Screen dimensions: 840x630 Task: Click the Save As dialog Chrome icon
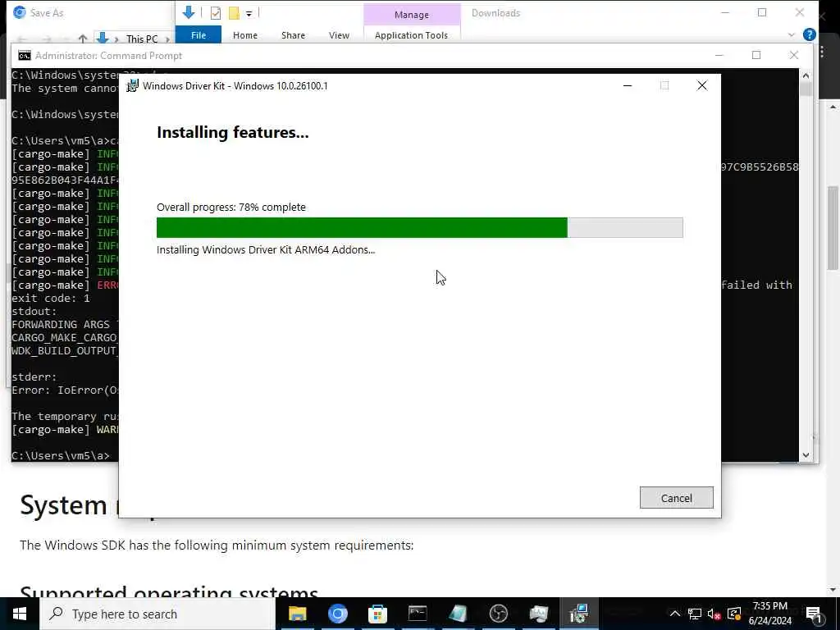click(x=20, y=12)
